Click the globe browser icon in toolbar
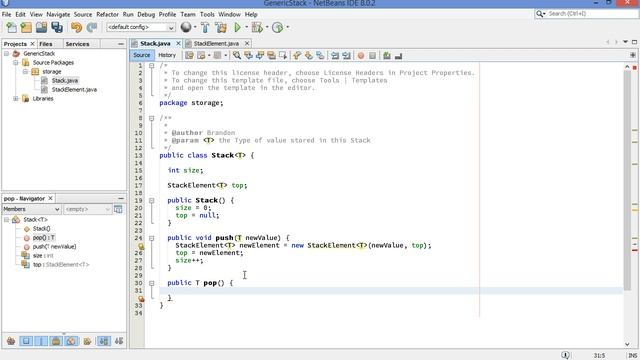This screenshot has width=640, height=360. 186,27
